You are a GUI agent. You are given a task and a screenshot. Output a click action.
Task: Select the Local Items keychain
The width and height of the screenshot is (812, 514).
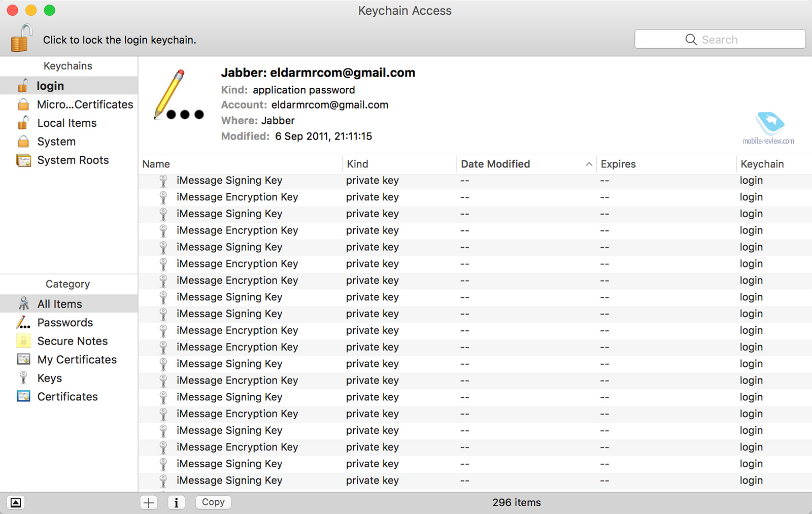[x=66, y=123]
